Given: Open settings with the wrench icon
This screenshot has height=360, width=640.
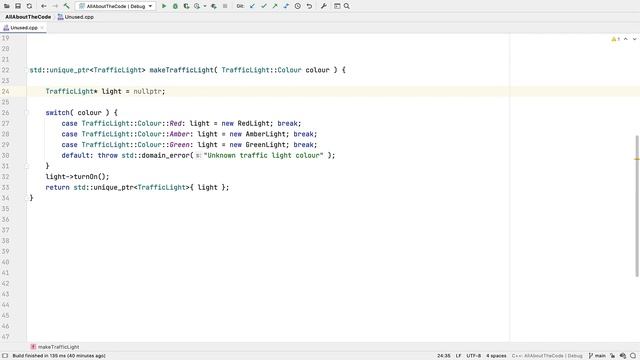Looking at the screenshot, I should [324, 6].
